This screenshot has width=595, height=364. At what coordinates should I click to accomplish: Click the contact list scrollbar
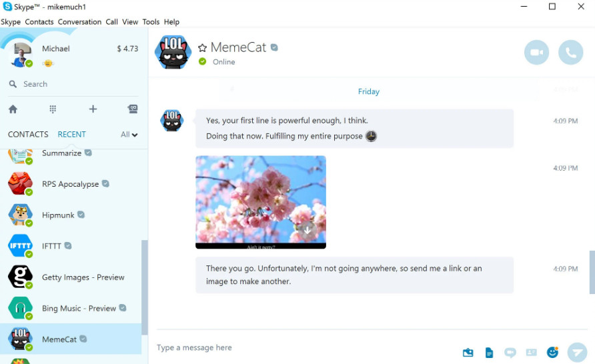tap(145, 287)
